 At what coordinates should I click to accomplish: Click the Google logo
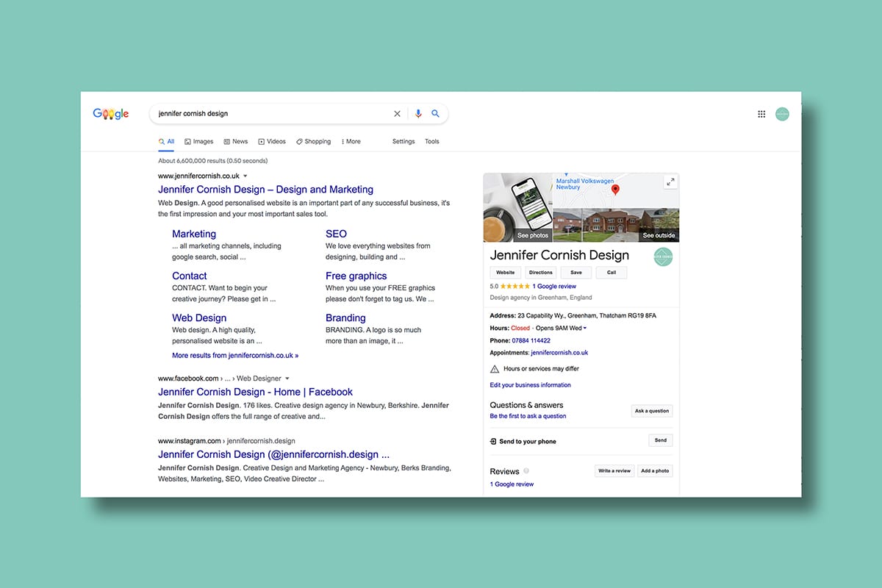pyautogui.click(x=111, y=114)
